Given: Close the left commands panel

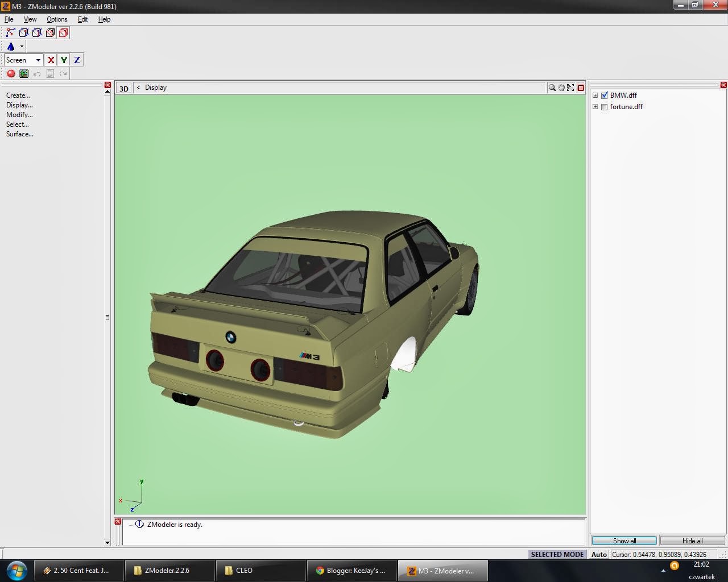Looking at the screenshot, I should click(107, 85).
